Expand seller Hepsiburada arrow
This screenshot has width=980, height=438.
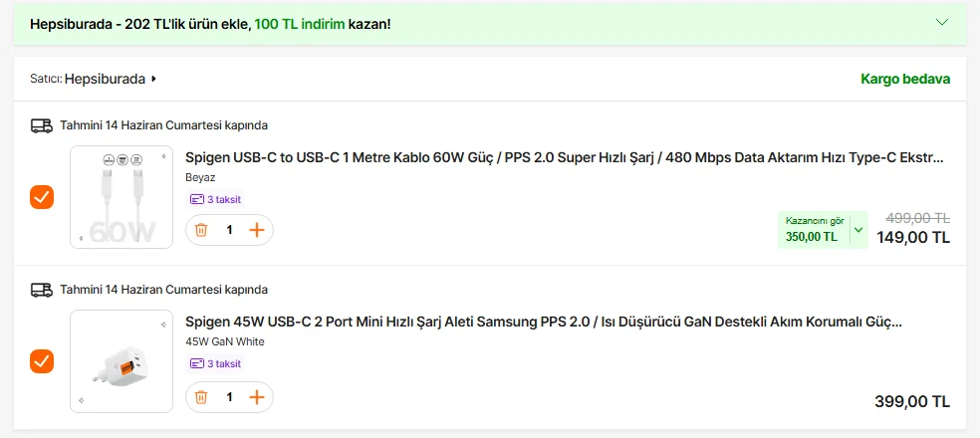(154, 79)
